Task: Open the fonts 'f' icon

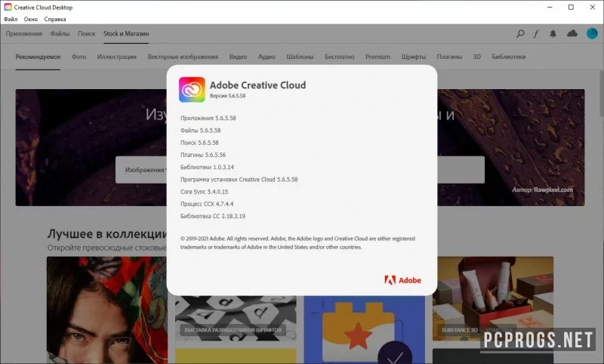Action: [536, 33]
